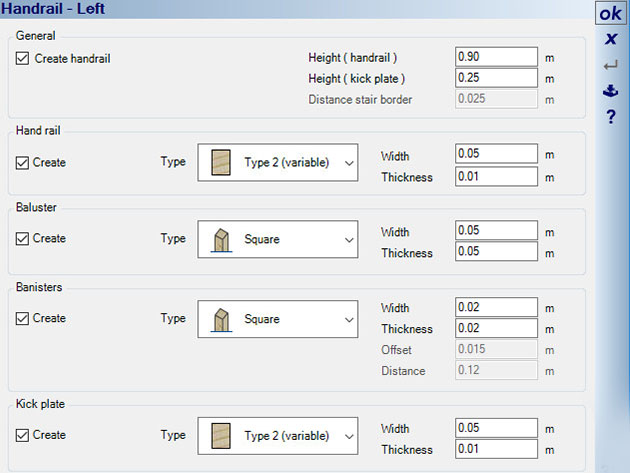Expand the Hand rail Type dropdown
630x473 pixels.
click(348, 162)
